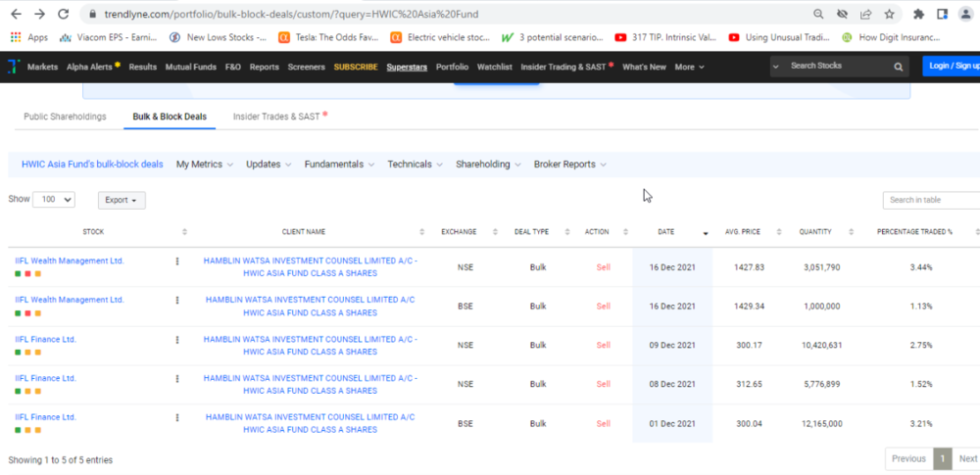
Task: Click the Login / Sign up button
Action: pos(952,67)
